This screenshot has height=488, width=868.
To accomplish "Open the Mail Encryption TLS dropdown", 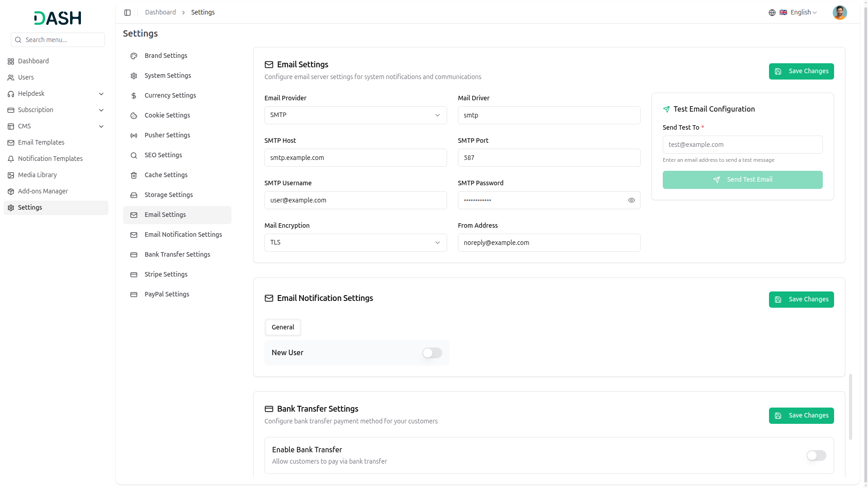I will coord(356,243).
